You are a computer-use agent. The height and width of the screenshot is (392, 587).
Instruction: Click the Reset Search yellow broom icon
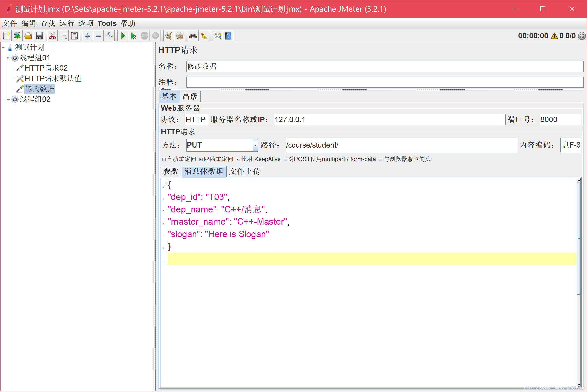(x=204, y=36)
